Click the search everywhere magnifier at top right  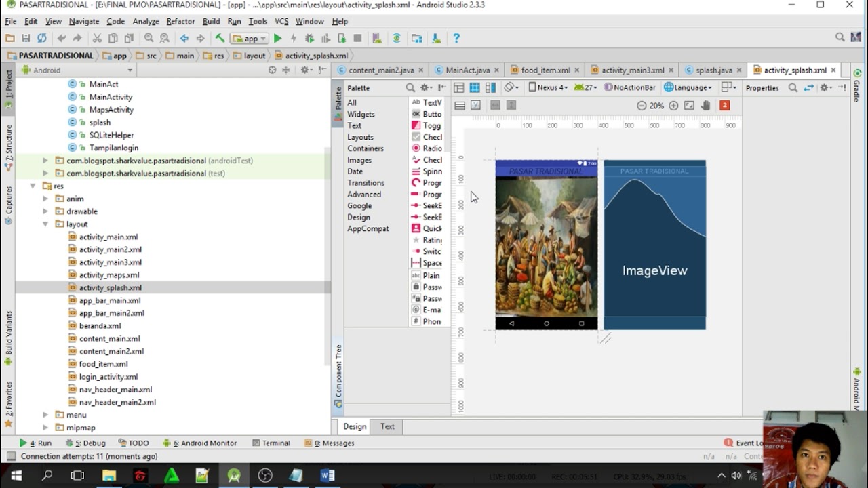[x=840, y=38]
